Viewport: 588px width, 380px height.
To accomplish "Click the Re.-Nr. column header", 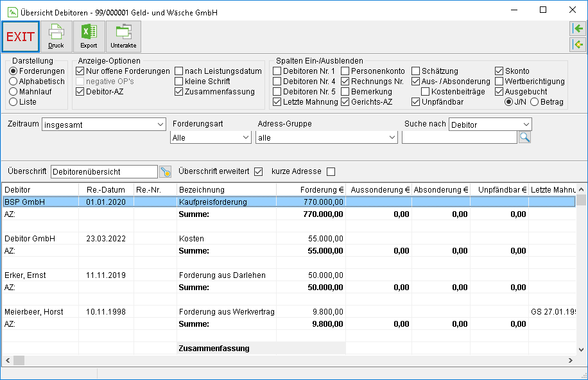I will [155, 190].
